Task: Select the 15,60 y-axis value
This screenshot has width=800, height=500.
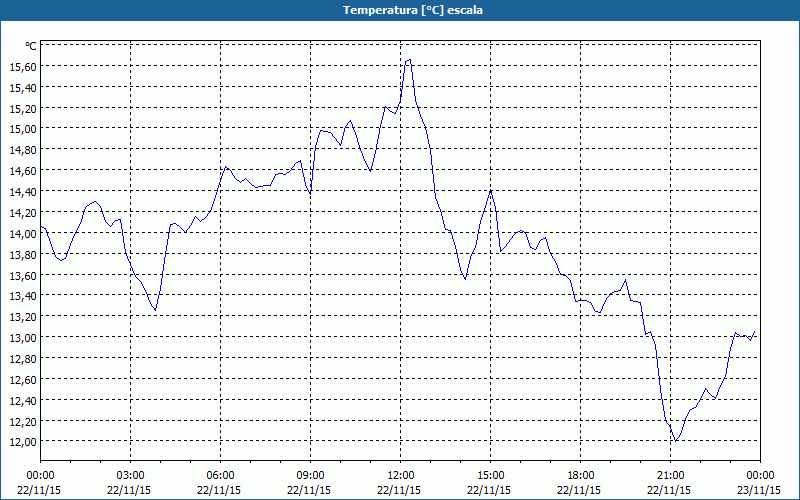Action: (23, 67)
